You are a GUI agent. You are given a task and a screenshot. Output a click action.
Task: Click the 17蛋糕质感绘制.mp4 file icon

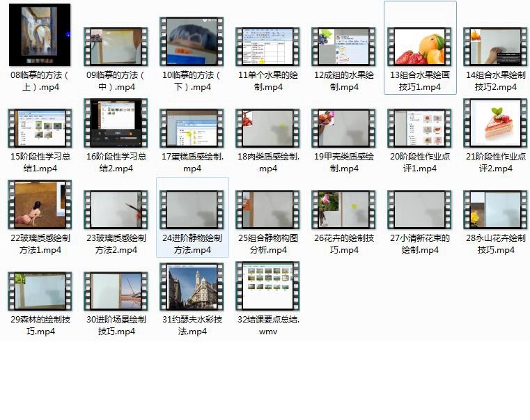tap(192, 128)
